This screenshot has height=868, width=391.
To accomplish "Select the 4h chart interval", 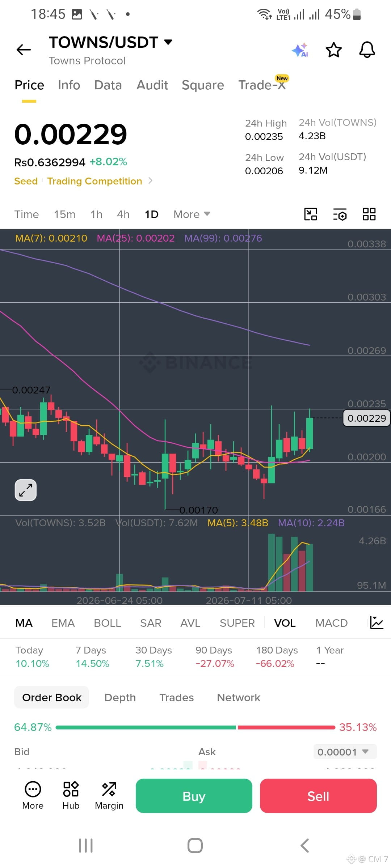I will click(x=123, y=214).
